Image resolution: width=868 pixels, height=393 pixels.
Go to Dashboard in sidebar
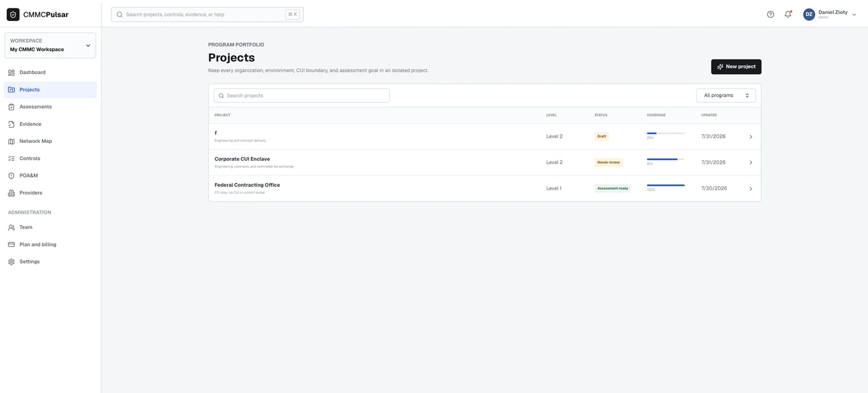click(x=50, y=73)
